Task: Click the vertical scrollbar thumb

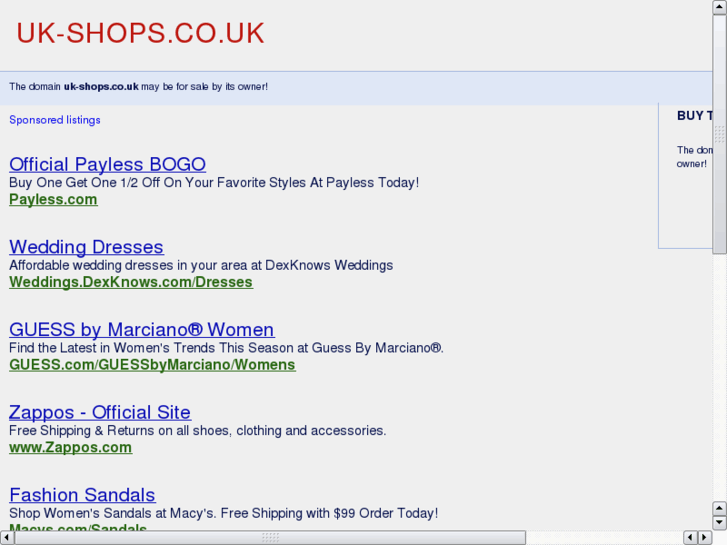Action: click(x=720, y=134)
